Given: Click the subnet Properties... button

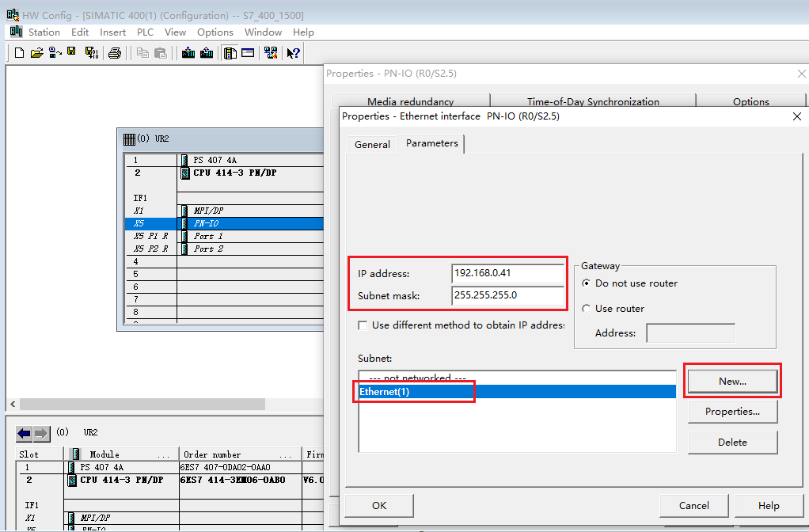Looking at the screenshot, I should tap(733, 411).
